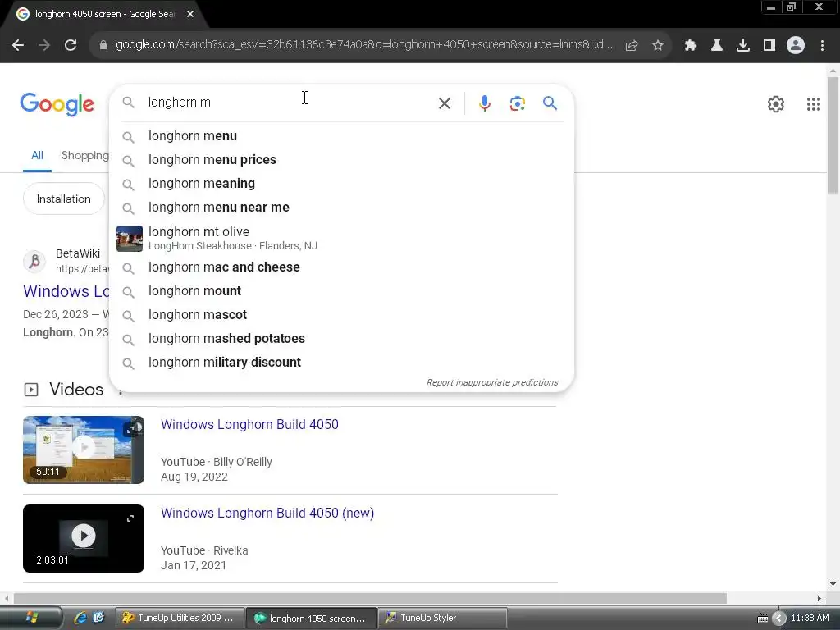840x630 pixels.
Task: Select suggestion 'longhorn military discount'
Action: [x=341, y=363]
